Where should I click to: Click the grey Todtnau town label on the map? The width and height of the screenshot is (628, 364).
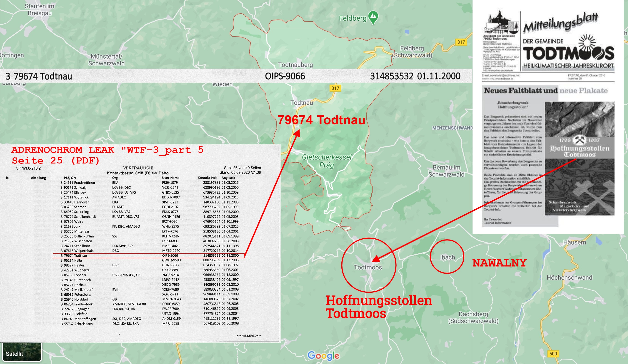click(x=302, y=103)
